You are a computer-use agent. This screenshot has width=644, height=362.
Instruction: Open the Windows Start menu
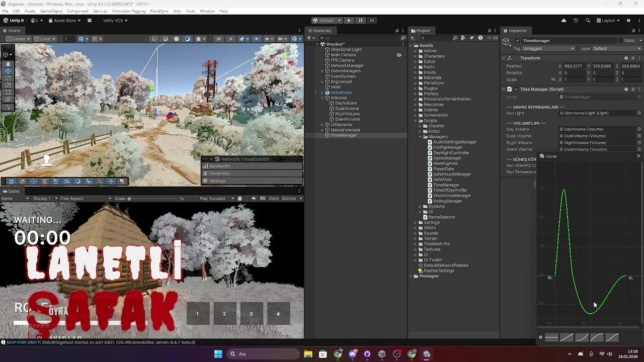point(218,354)
